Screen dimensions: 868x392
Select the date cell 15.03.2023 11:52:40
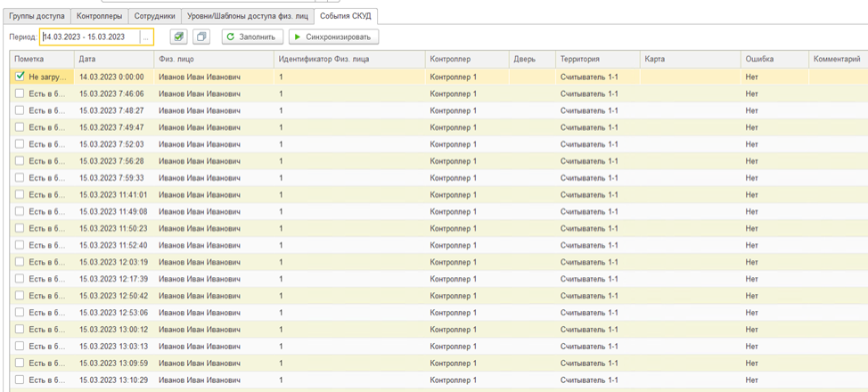(x=113, y=245)
